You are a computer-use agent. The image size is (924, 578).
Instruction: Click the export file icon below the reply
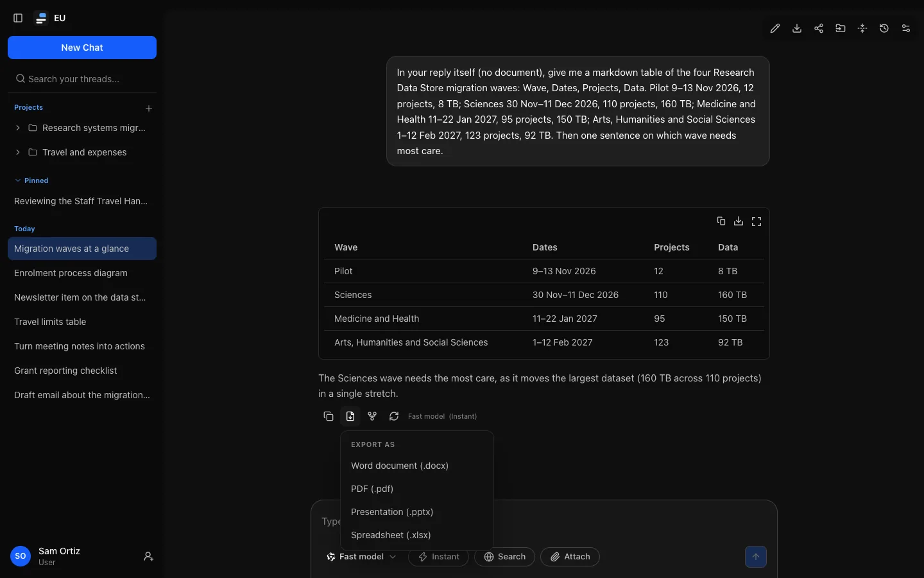[350, 416]
